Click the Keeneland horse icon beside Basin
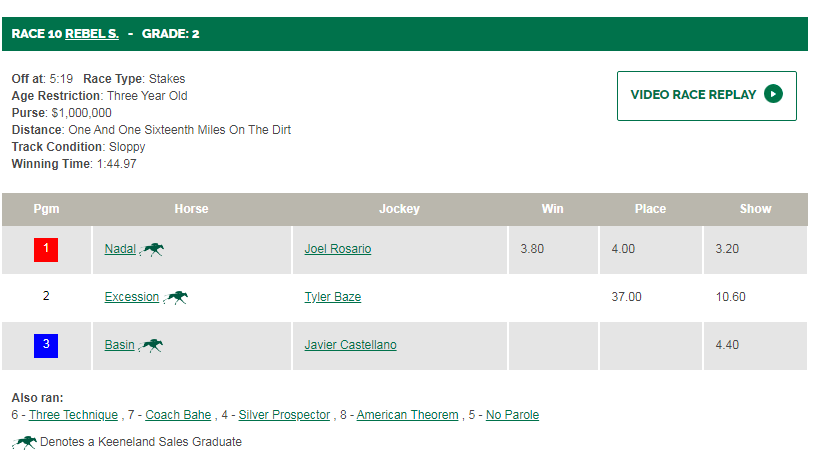 [151, 346]
